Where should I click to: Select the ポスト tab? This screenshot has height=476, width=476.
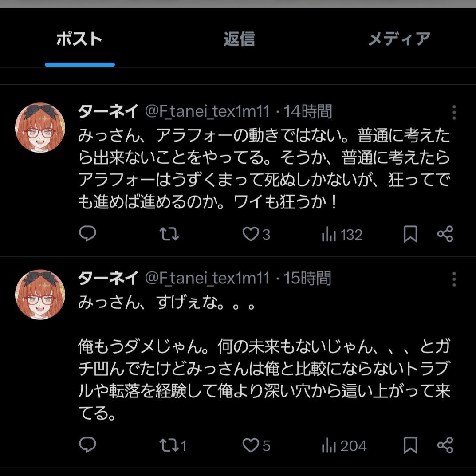coord(79,39)
